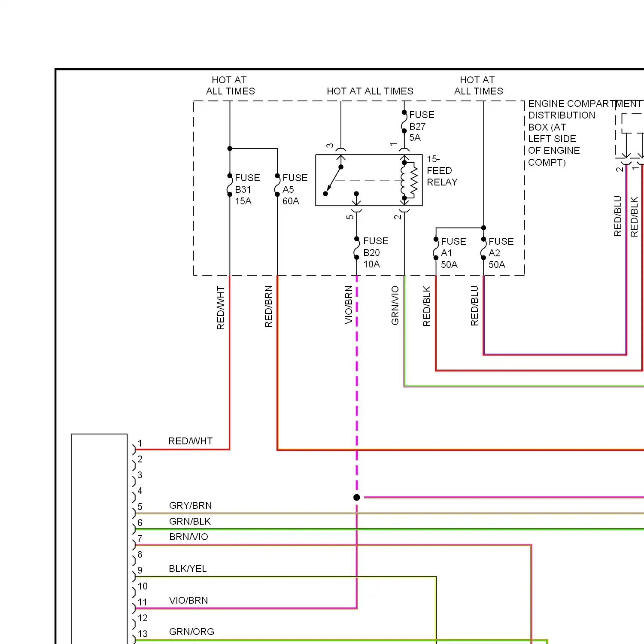Click the vertical RED/WHT wire label
This screenshot has height=644, width=644.
pyautogui.click(x=221, y=308)
